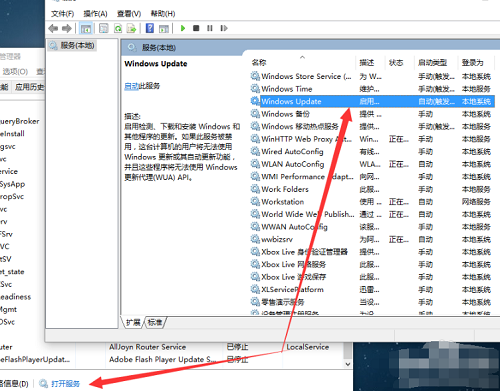This screenshot has width=500, height=391.
Task: Click magnifier icon in 服务(本地) pane header
Action: point(132,47)
